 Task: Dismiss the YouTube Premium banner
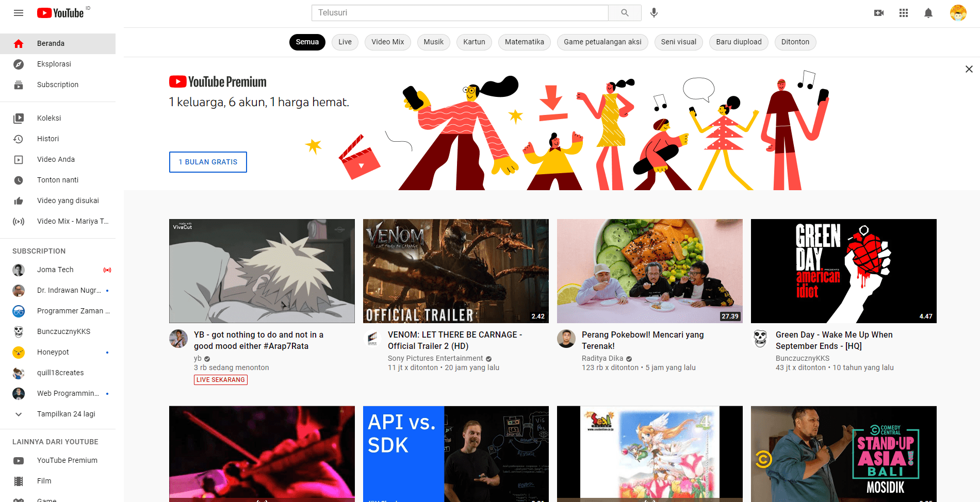[969, 69]
